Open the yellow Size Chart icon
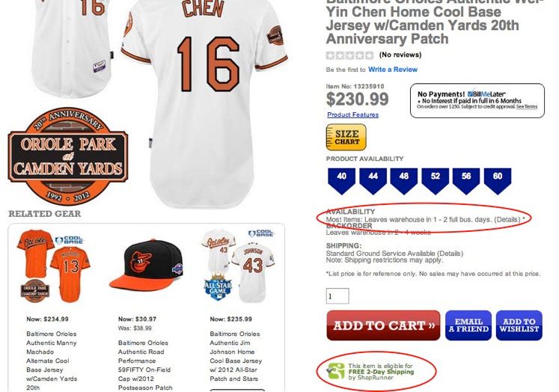The image size is (559, 392). [x=346, y=137]
